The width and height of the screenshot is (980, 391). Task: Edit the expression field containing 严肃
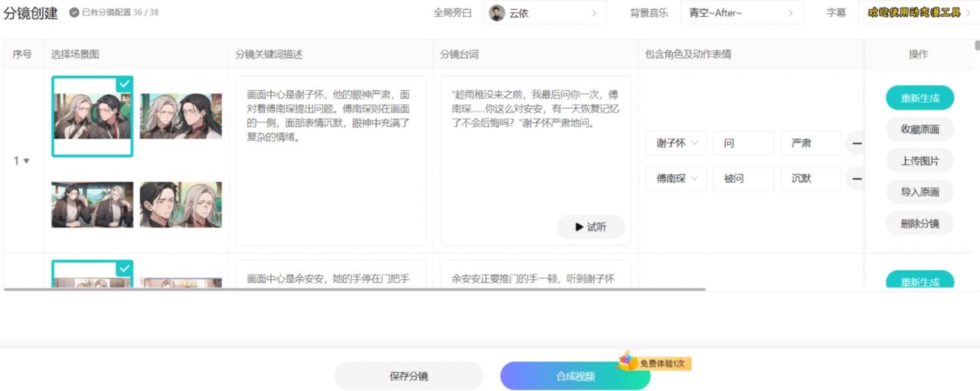pos(811,143)
